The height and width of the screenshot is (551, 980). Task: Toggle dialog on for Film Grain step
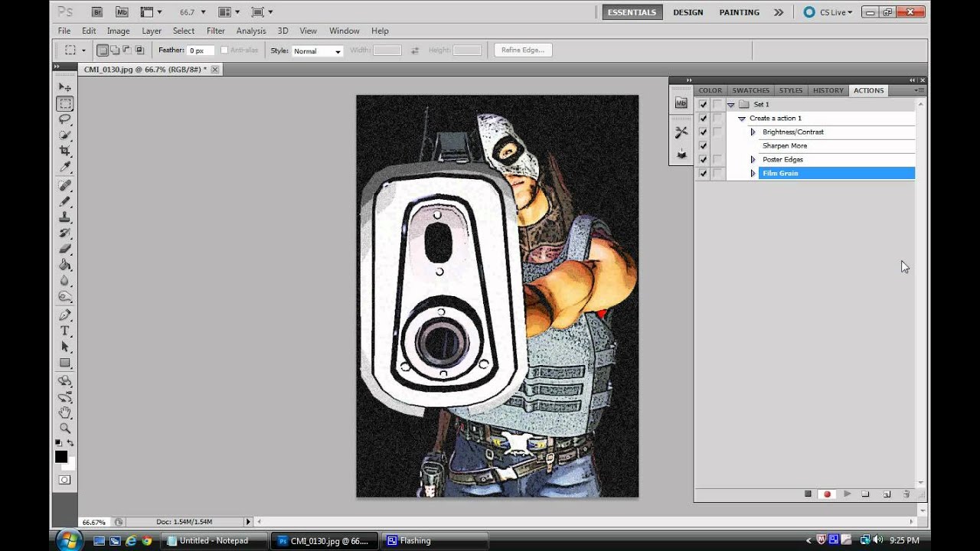click(x=717, y=173)
